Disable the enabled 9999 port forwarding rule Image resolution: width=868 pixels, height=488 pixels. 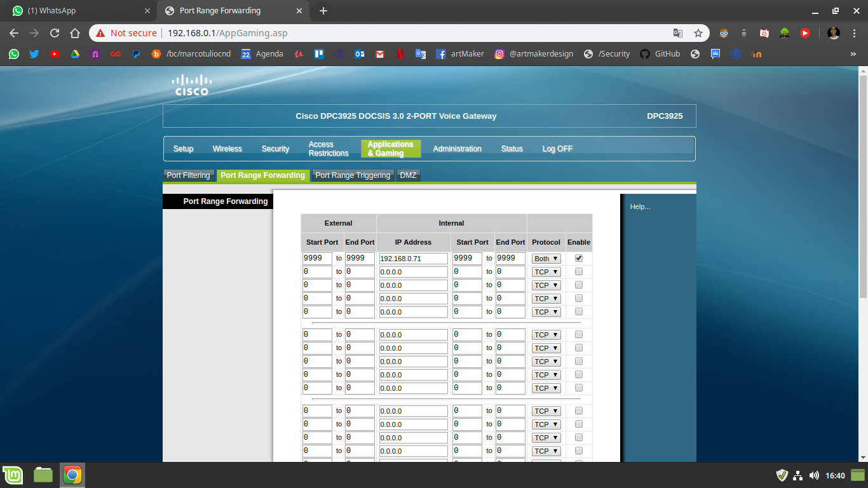click(x=579, y=258)
